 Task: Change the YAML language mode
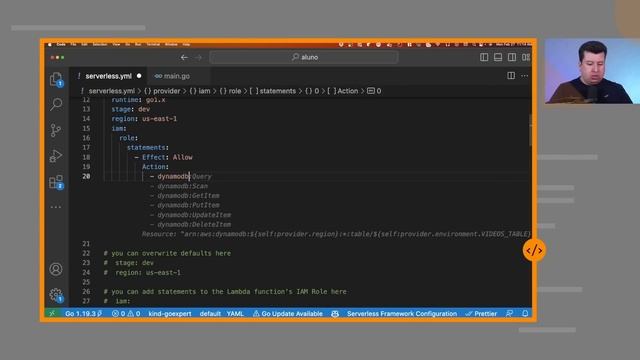[235, 313]
